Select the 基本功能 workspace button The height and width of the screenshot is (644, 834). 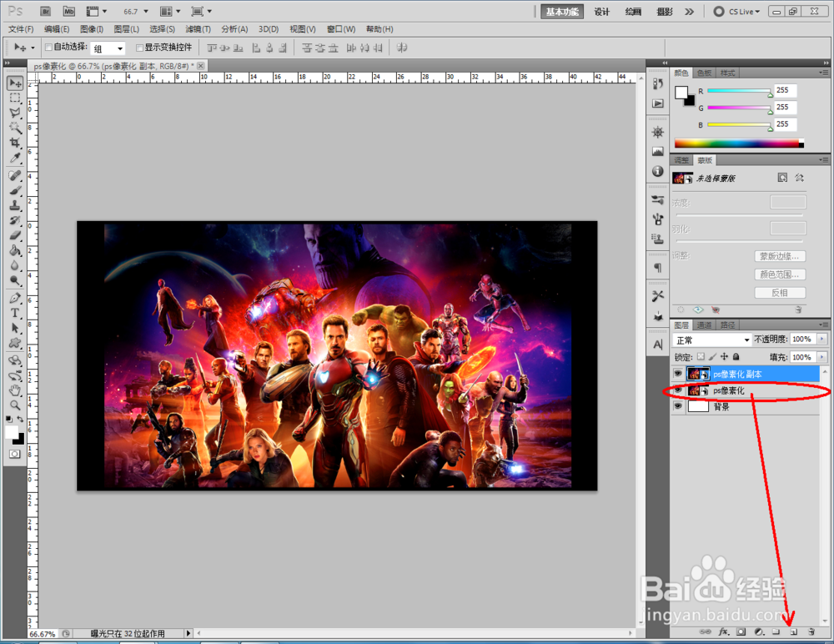click(x=562, y=11)
